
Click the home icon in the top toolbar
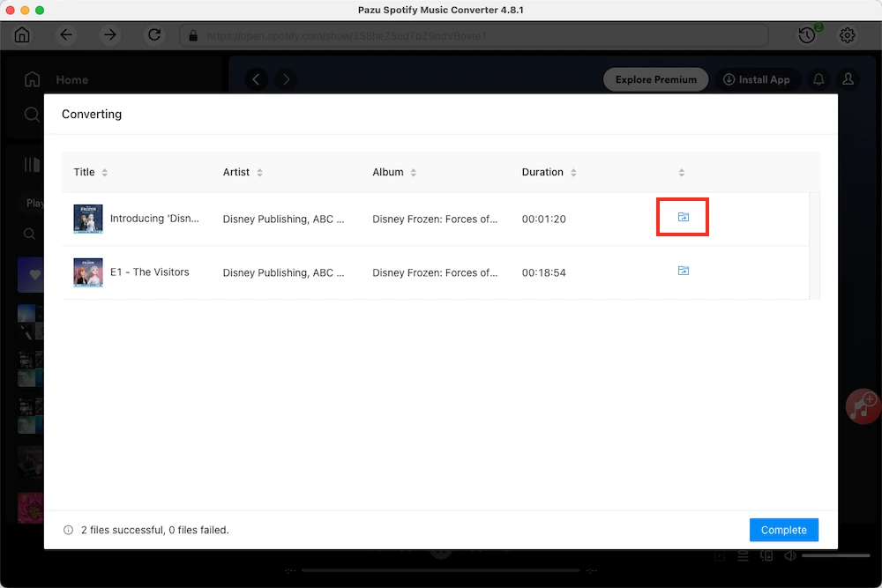tap(21, 34)
